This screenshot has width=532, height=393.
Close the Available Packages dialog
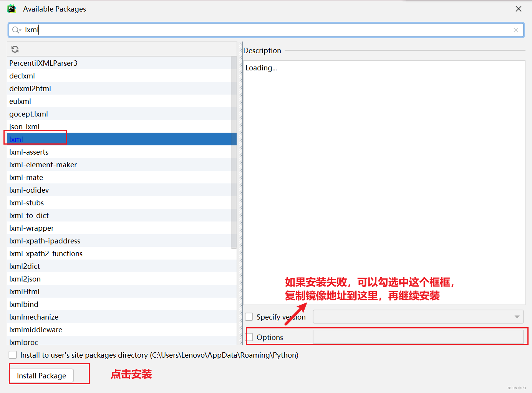coord(519,9)
